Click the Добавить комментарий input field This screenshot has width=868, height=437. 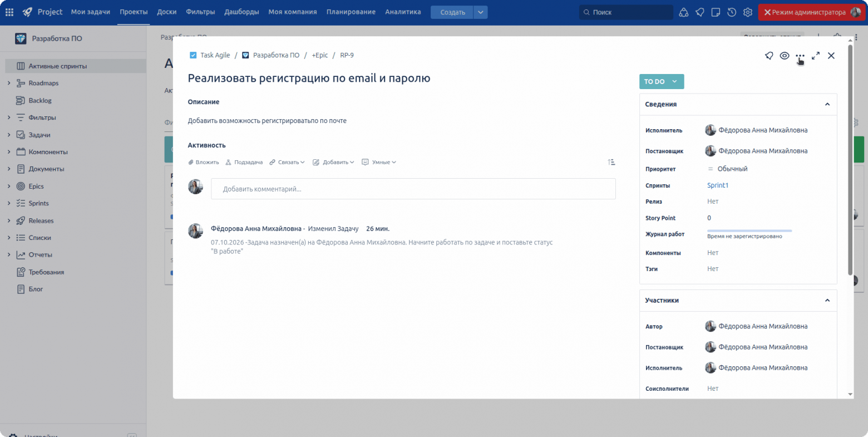[413, 189]
